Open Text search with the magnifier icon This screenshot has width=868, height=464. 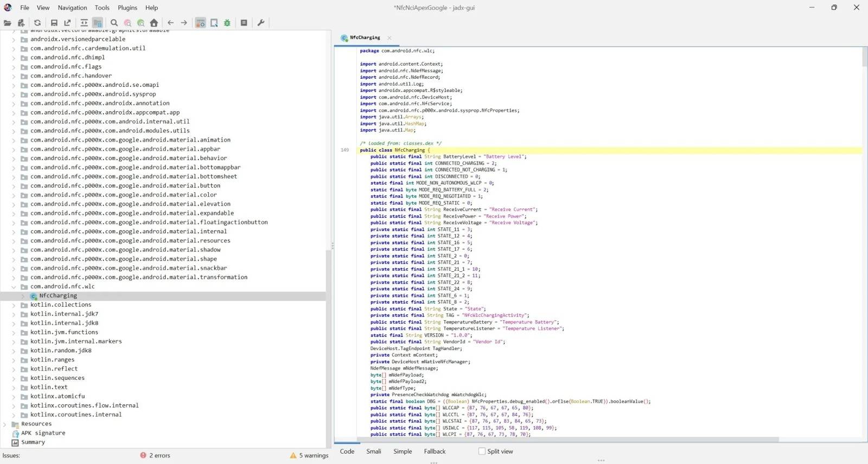click(x=114, y=23)
